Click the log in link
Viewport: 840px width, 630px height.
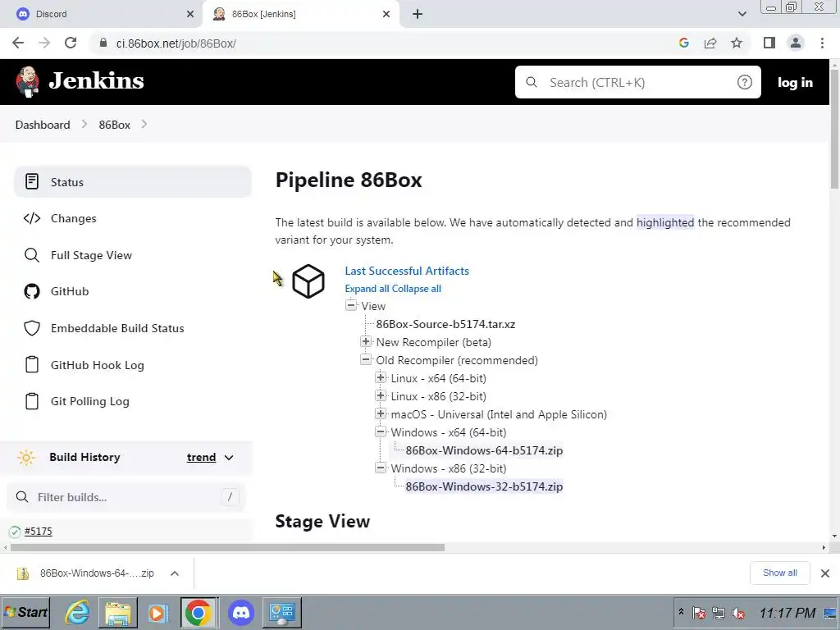click(795, 82)
